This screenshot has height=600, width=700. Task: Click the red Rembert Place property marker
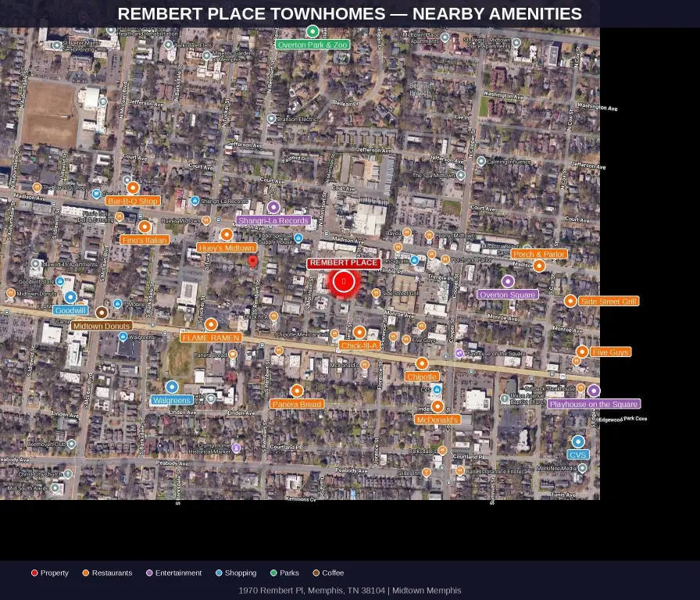coord(344,281)
